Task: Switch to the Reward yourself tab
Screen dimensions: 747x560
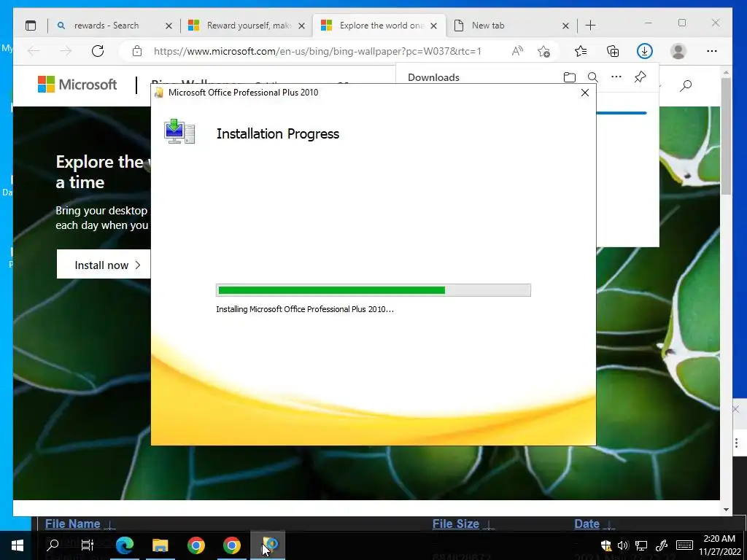Action: pyautogui.click(x=247, y=26)
